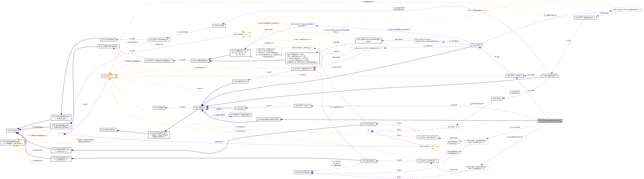Click ns3::SimpleRefCount< T, PARENT, DELETER > node
Viewport: 644px width, 179px height.
pos(13,142)
